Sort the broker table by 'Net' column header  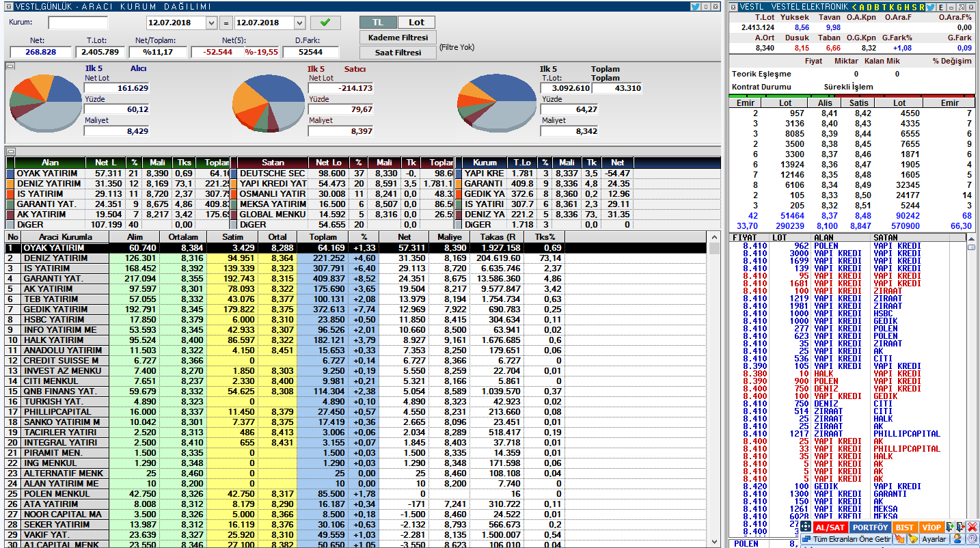404,237
